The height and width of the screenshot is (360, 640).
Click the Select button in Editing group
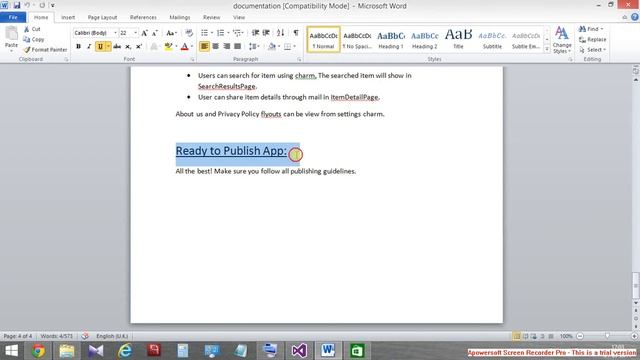(x=593, y=49)
